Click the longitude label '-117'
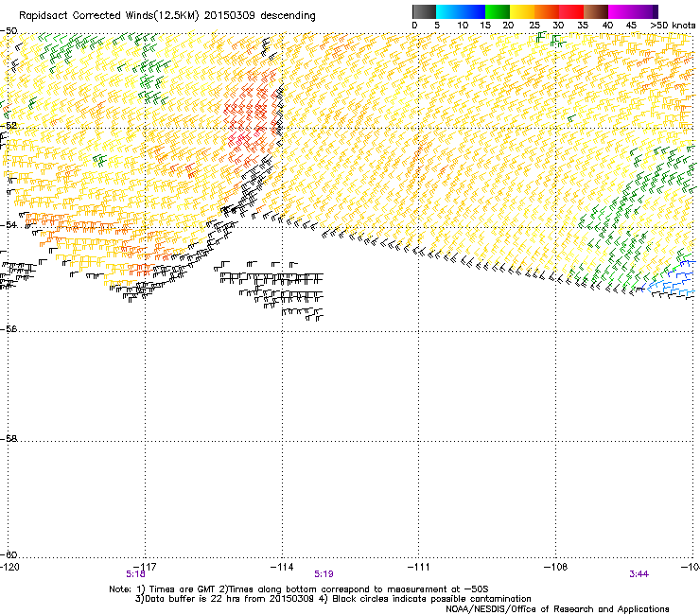 [145, 567]
